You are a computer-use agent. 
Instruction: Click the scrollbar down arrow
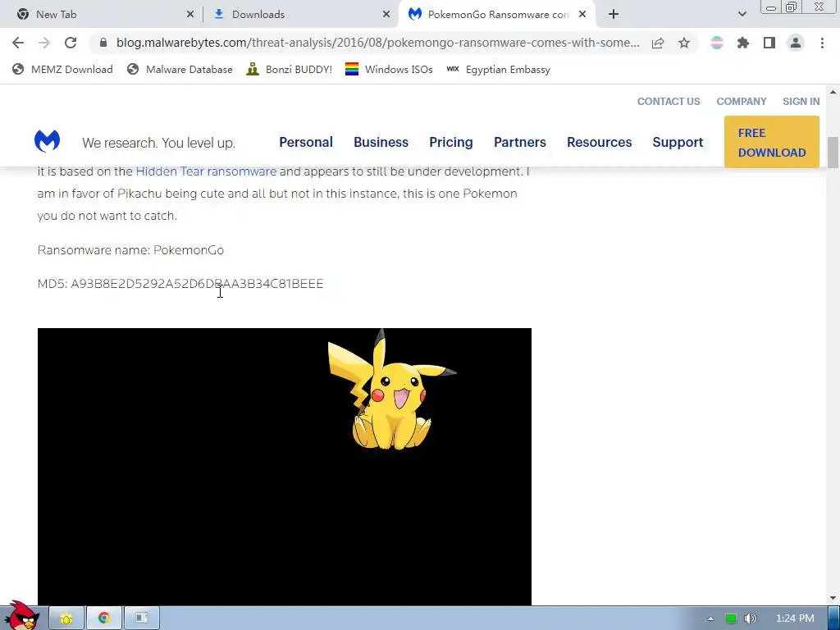click(833, 598)
